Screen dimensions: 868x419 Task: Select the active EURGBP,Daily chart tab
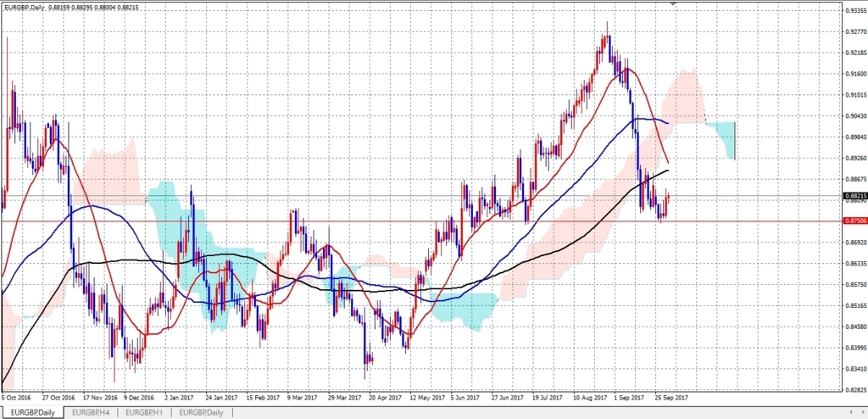tap(32, 413)
